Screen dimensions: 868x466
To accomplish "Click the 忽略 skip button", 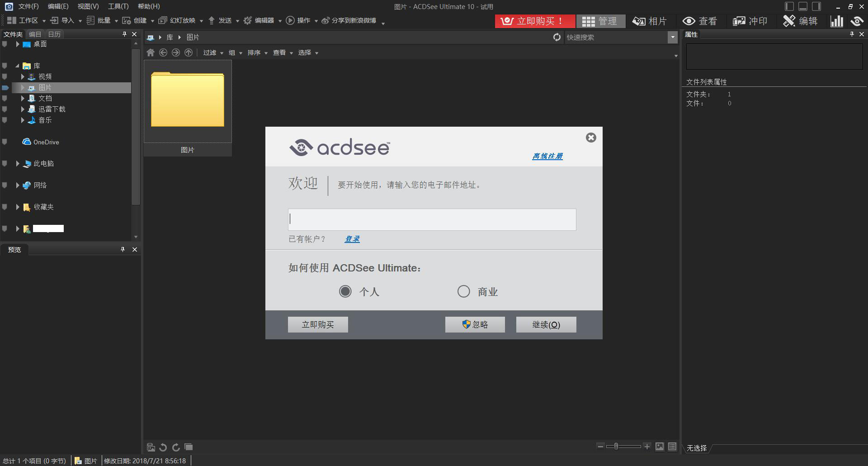I will [x=475, y=324].
